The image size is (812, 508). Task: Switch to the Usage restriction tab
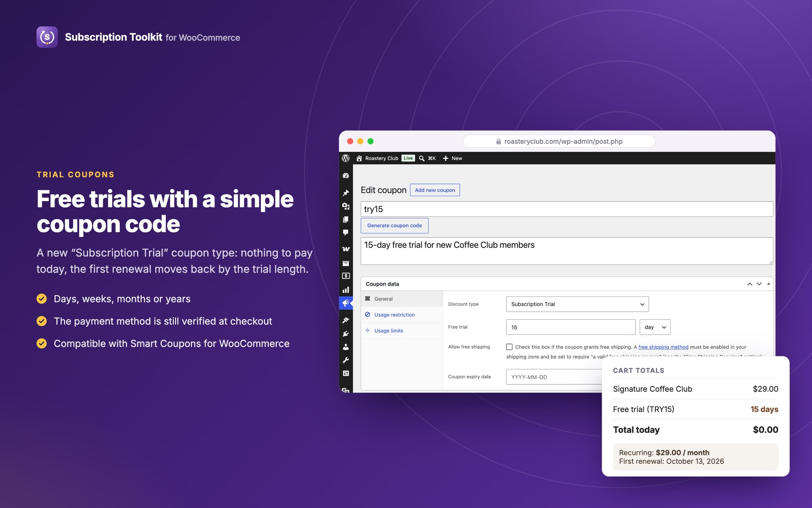point(402,315)
